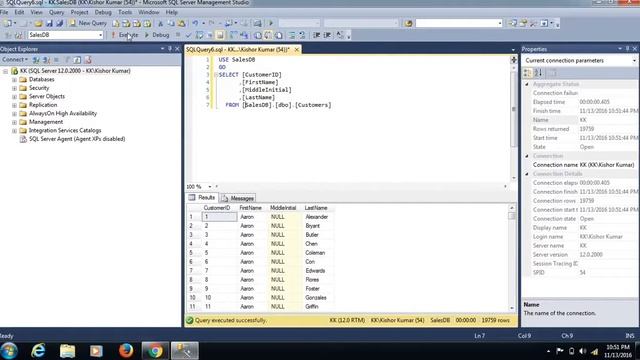Click the Cancel Executing Query stop icon
The height and width of the screenshot is (360, 640).
pos(178,36)
